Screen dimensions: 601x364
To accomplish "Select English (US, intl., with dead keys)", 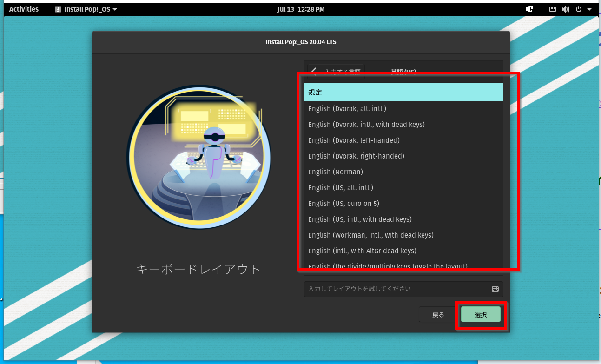I will pyautogui.click(x=403, y=219).
